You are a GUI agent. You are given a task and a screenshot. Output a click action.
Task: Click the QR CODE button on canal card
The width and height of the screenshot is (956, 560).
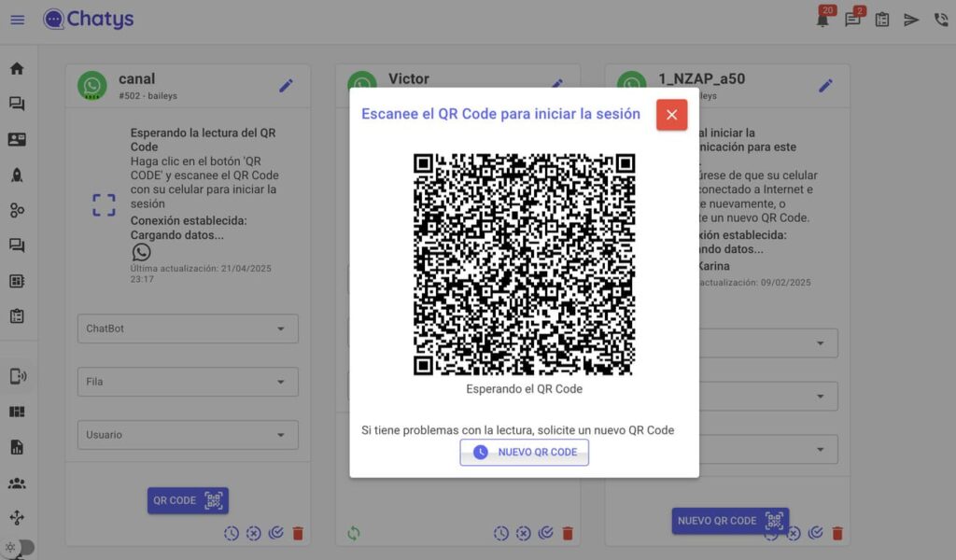(188, 500)
